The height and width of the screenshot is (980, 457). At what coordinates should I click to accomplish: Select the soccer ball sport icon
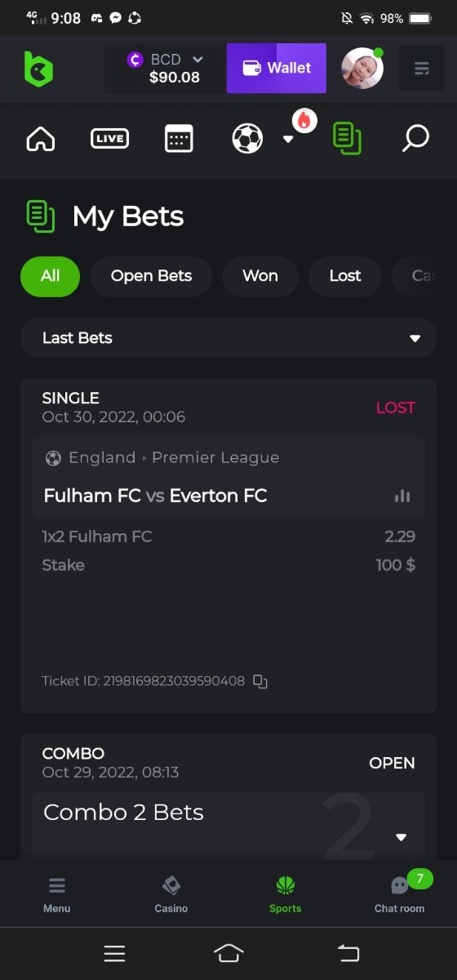coord(247,139)
